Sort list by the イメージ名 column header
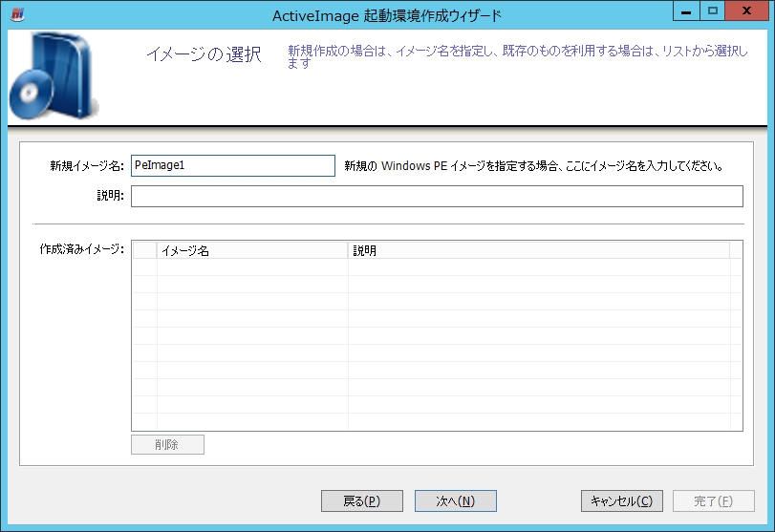Image resolution: width=775 pixels, height=532 pixels. click(252, 250)
